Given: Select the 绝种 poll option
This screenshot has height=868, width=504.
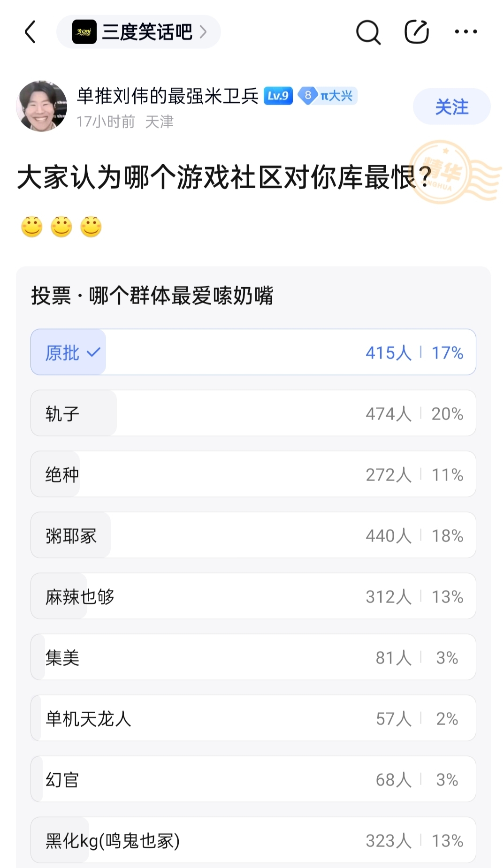Looking at the screenshot, I should [x=253, y=474].
